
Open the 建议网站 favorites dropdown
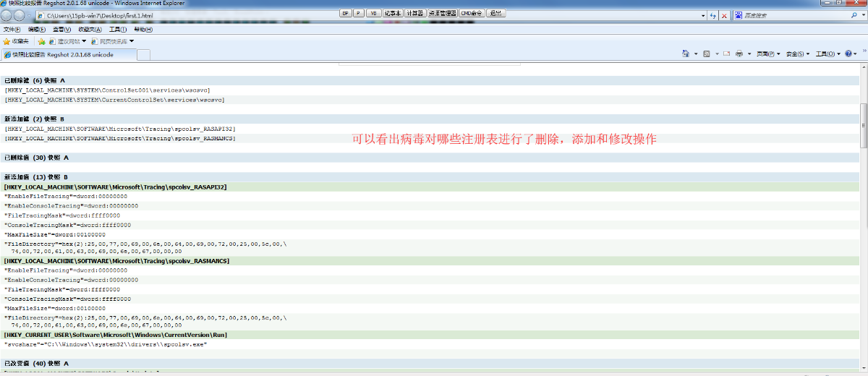coord(67,41)
